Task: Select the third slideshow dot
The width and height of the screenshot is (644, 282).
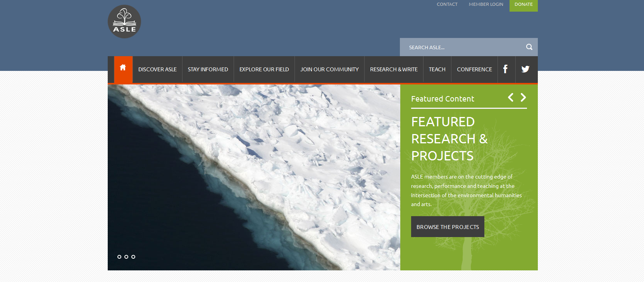Action: 133,257
